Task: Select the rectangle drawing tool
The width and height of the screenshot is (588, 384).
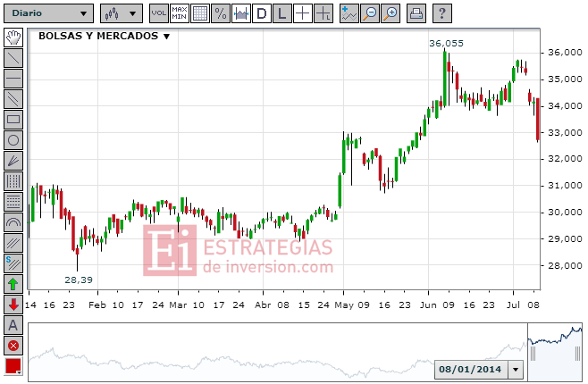Action: 13,120
